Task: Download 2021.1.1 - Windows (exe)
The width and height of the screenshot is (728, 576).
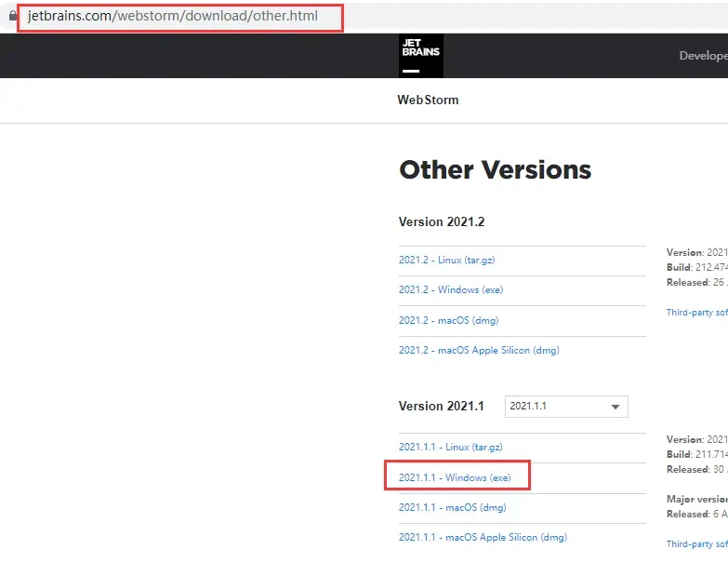Action: [x=455, y=477]
